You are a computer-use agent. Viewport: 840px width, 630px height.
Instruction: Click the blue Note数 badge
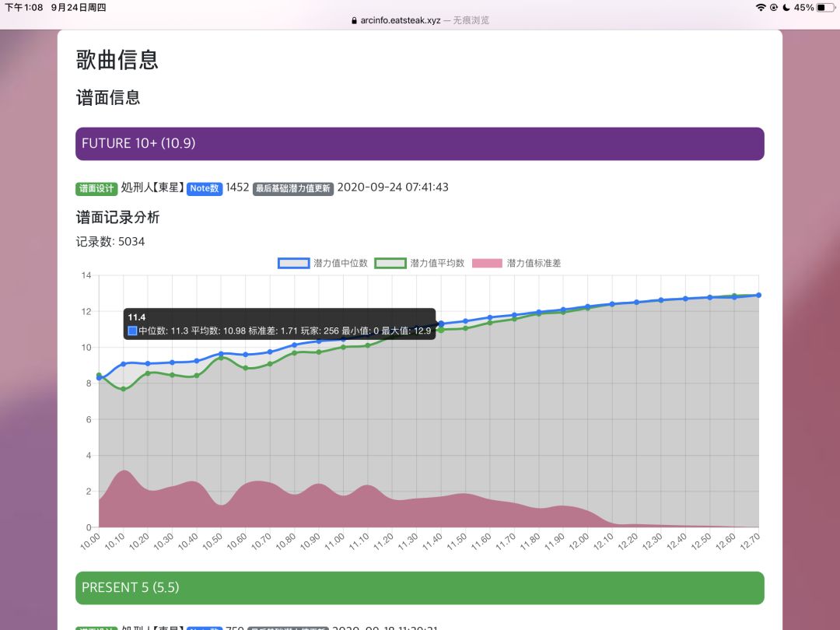coord(205,188)
